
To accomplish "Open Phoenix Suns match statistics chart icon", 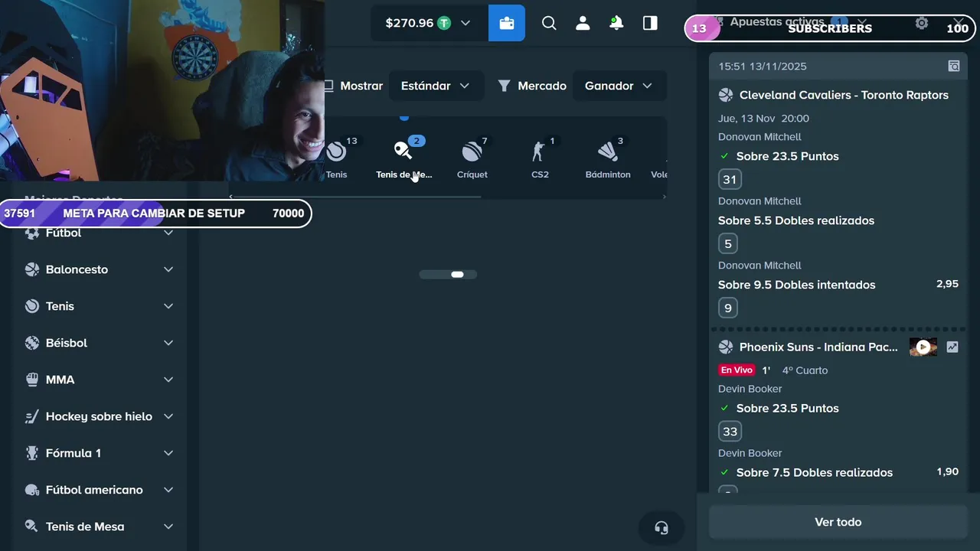I will 952,347.
